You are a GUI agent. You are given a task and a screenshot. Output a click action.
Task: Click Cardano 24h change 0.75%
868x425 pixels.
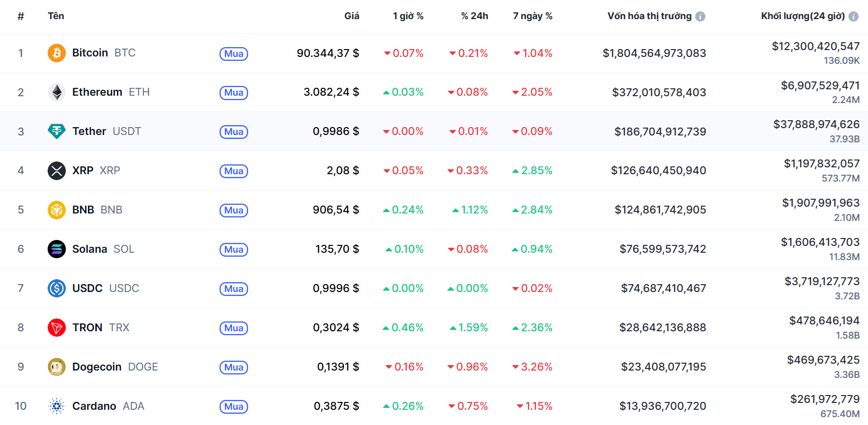pyautogui.click(x=468, y=406)
